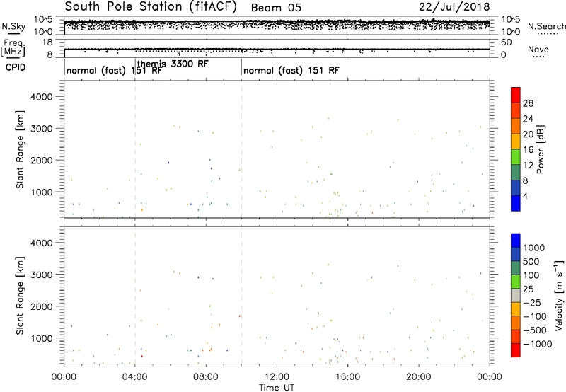Pick the blue 500–1000 Velocity swatch
The width and height of the screenshot is (566, 392).
click(516, 254)
